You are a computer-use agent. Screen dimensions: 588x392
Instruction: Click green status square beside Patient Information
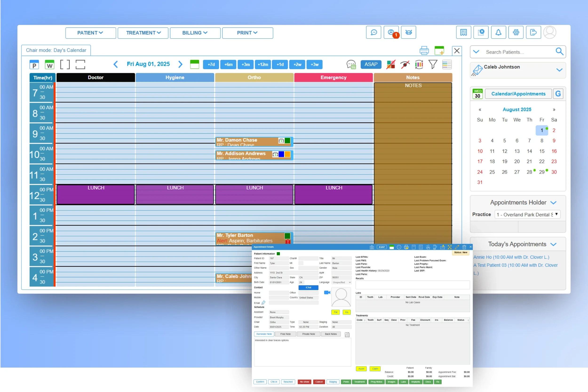coord(278,254)
